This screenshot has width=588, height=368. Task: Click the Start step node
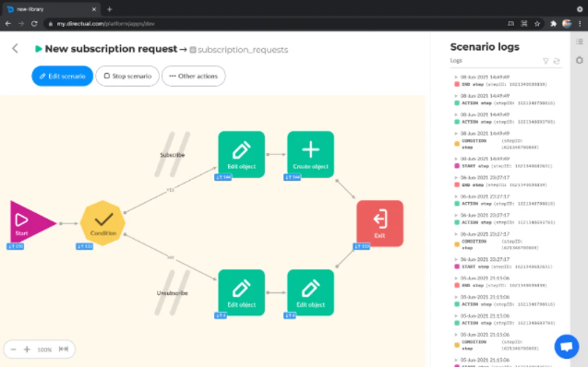30,223
